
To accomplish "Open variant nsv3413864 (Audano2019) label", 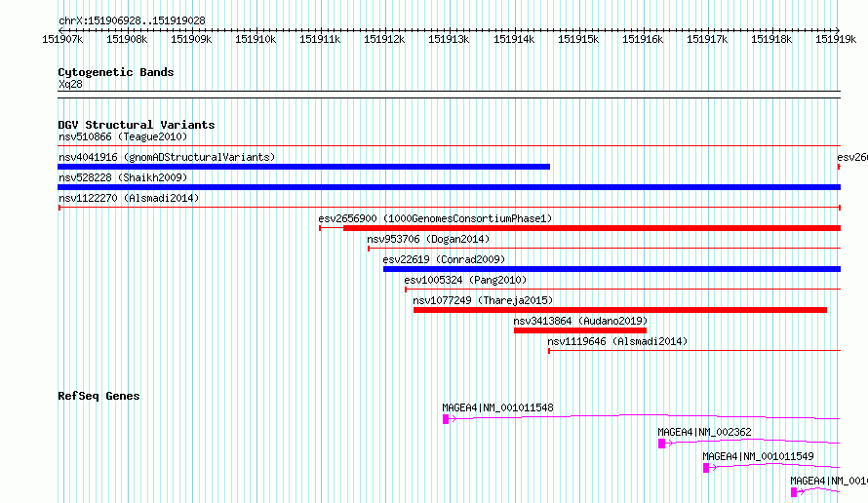I will (580, 321).
